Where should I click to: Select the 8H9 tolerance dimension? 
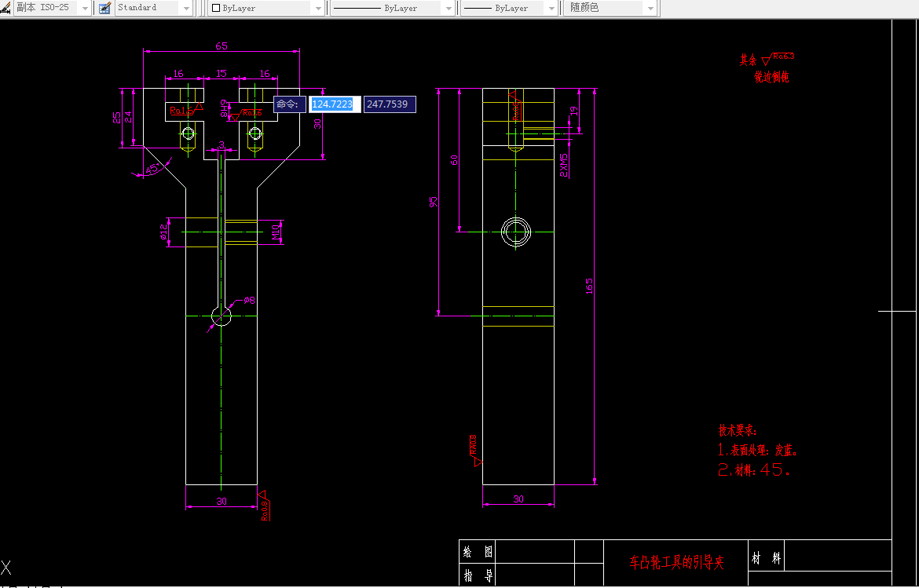(223, 108)
